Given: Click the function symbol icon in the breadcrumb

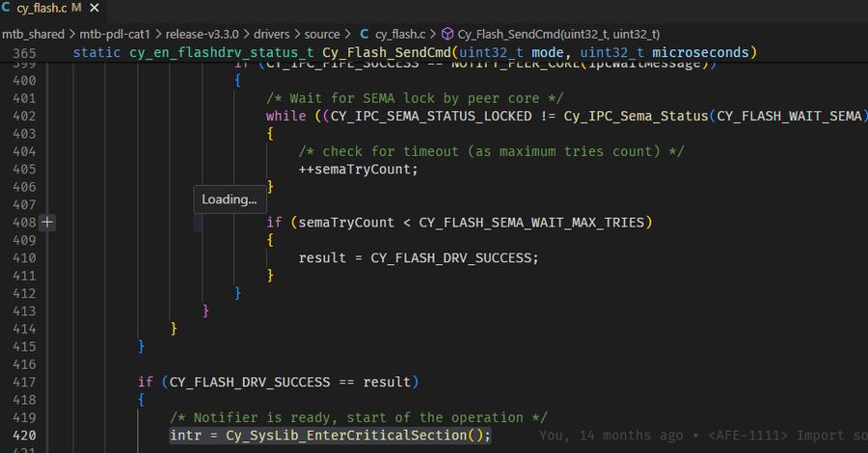Looking at the screenshot, I should pyautogui.click(x=448, y=34).
